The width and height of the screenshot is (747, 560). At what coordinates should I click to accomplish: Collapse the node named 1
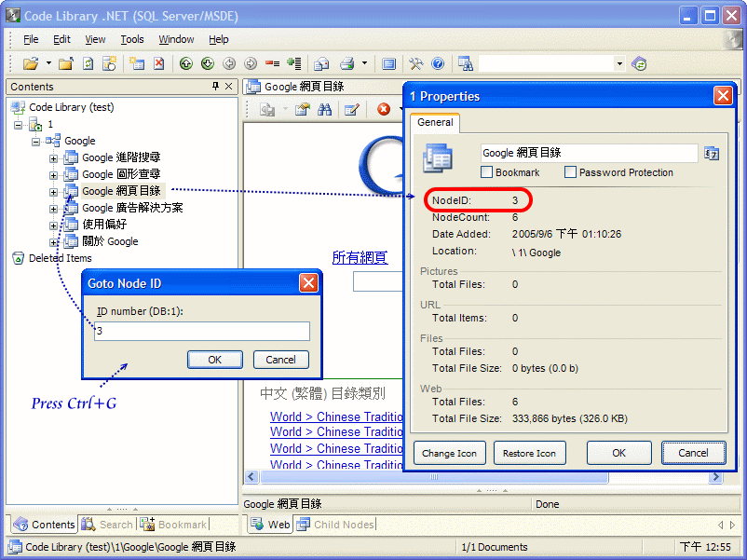(x=18, y=125)
